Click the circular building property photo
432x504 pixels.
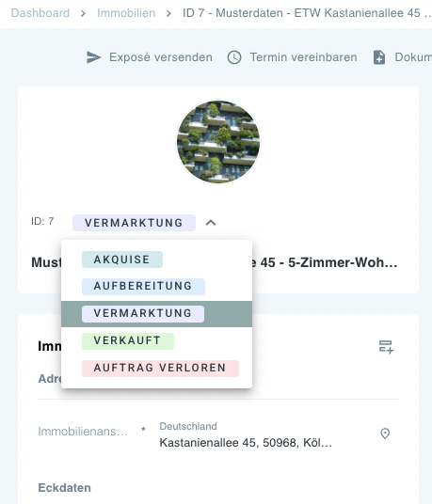pyautogui.click(x=218, y=142)
